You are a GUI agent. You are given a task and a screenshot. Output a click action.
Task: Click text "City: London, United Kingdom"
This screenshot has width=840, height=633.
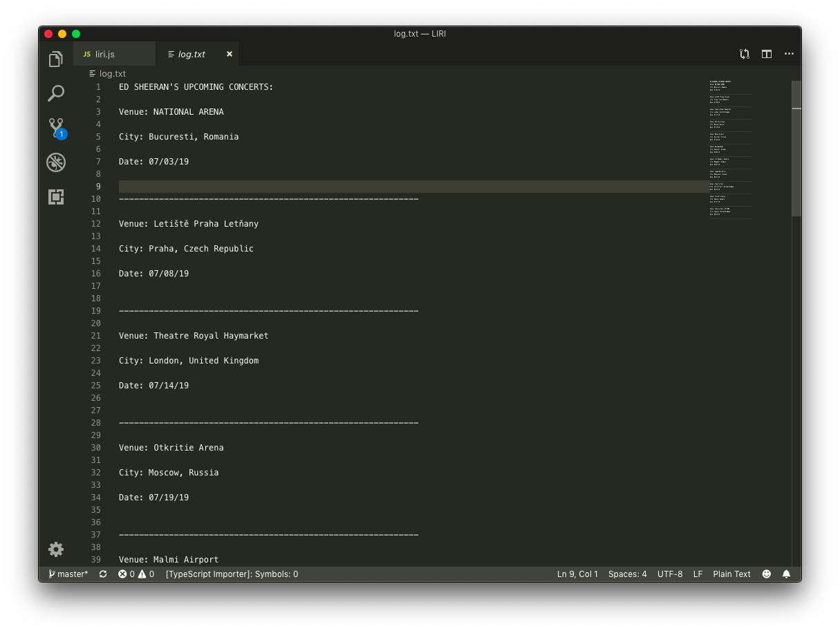[189, 361]
